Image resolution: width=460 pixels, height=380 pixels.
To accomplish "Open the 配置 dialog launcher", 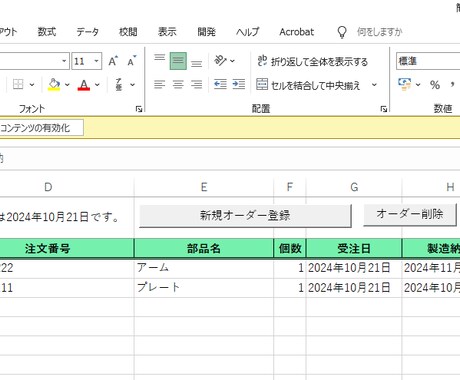I will click(384, 109).
